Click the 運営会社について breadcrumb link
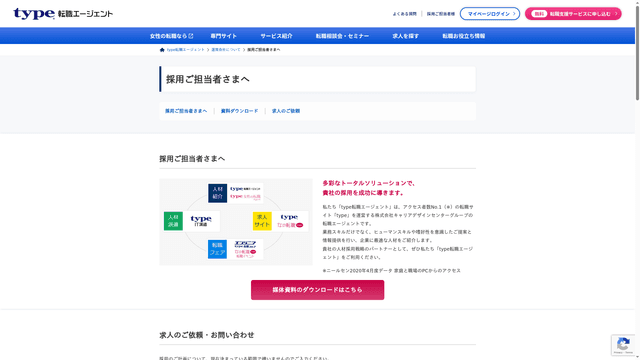 226,50
